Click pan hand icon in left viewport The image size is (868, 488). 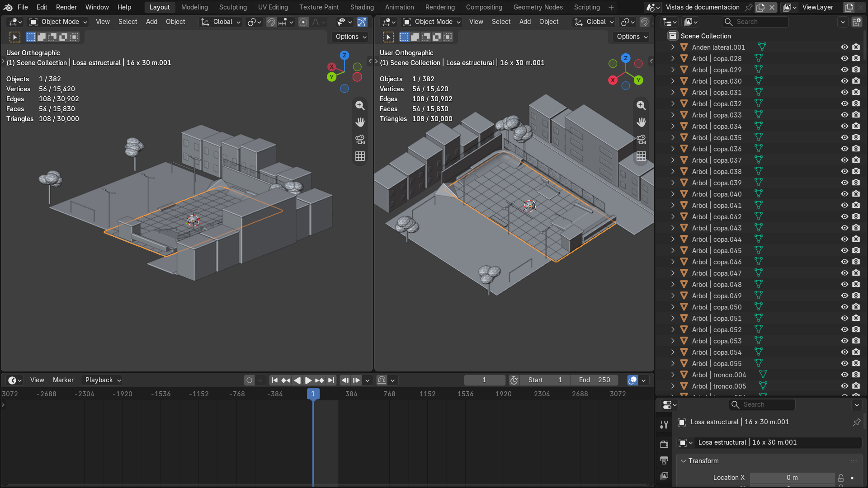pos(360,122)
